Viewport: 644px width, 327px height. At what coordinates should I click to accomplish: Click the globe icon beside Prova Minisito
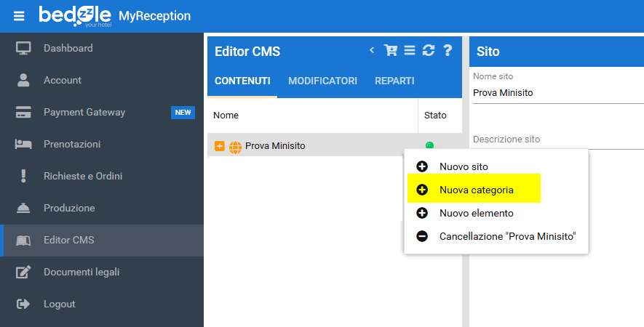click(x=235, y=146)
